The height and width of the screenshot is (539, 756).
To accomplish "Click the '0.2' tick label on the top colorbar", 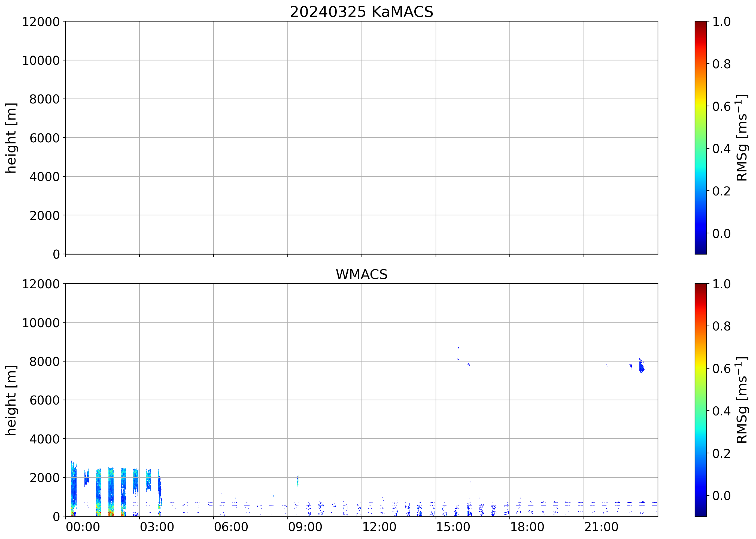I will click(721, 191).
